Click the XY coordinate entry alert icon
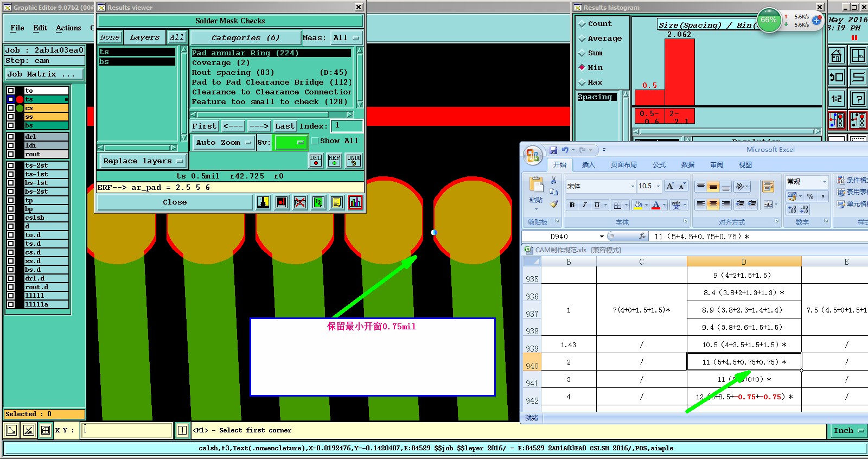Viewport: 868px width, 459px height. (x=182, y=430)
